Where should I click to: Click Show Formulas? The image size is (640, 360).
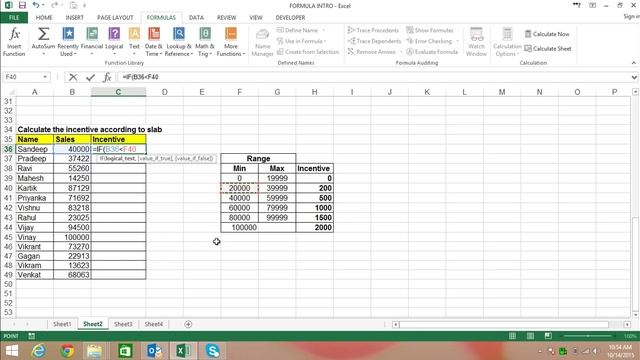pos(430,30)
